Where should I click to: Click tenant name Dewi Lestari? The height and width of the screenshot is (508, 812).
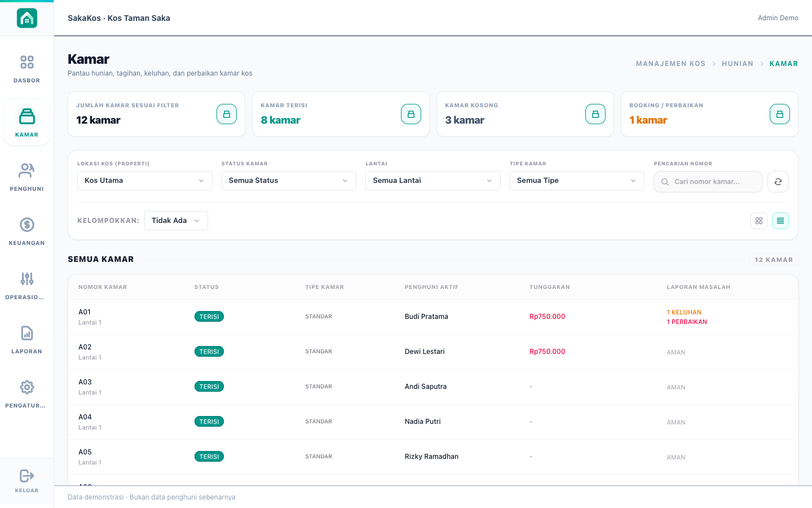click(425, 352)
